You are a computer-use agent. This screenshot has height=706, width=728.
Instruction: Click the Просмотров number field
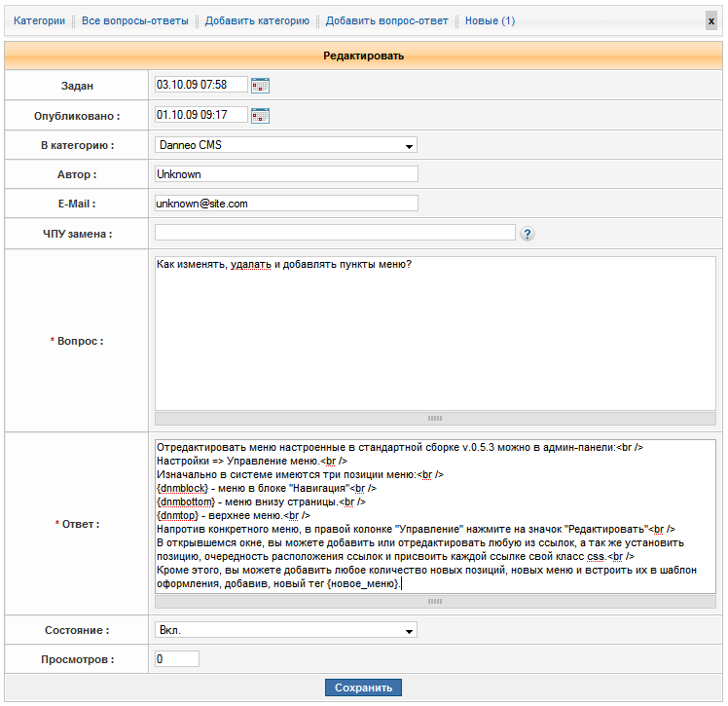tap(177, 659)
